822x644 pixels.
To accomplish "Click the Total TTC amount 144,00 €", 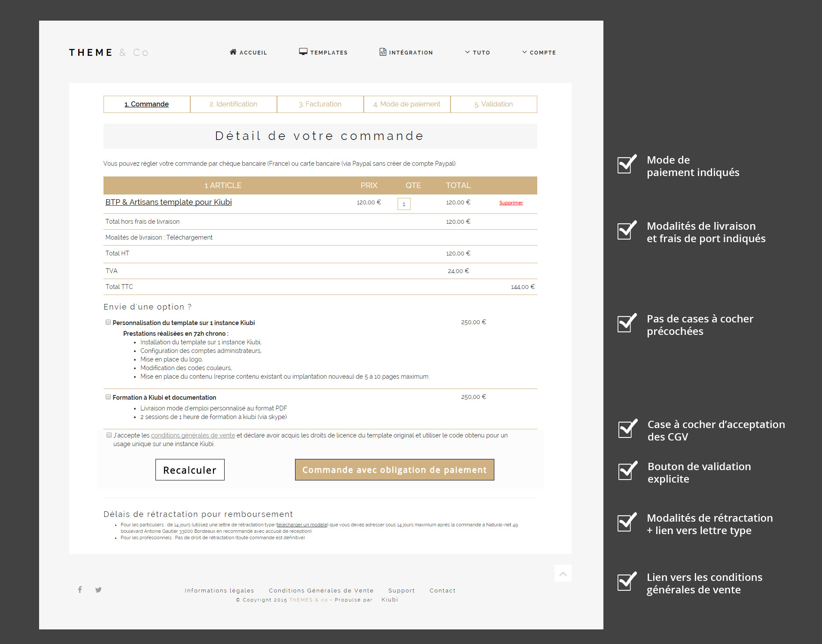I will [523, 287].
